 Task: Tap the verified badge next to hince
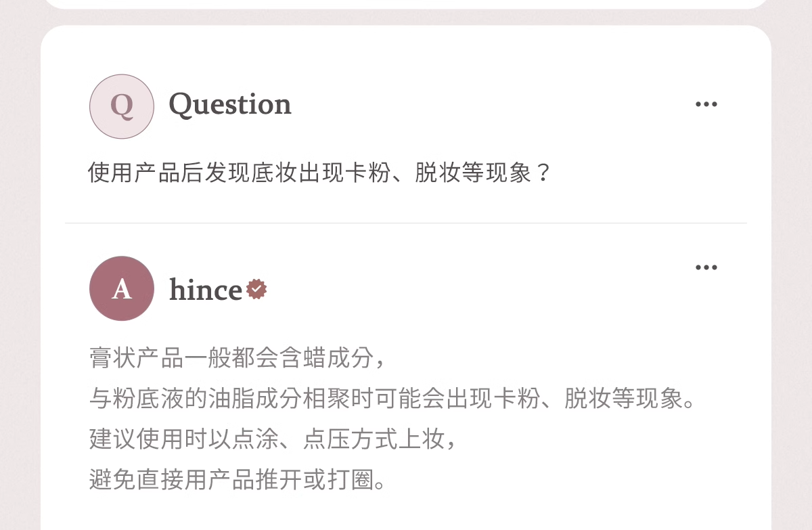[256, 289]
